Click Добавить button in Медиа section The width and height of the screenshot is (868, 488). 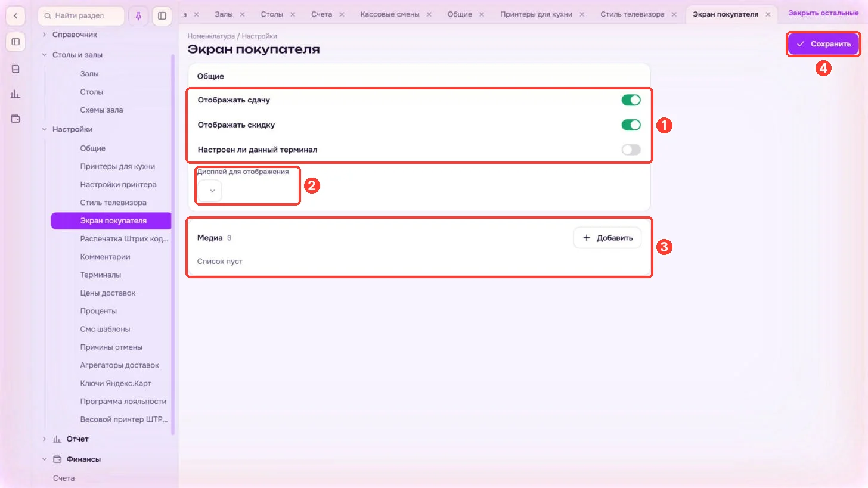point(607,238)
